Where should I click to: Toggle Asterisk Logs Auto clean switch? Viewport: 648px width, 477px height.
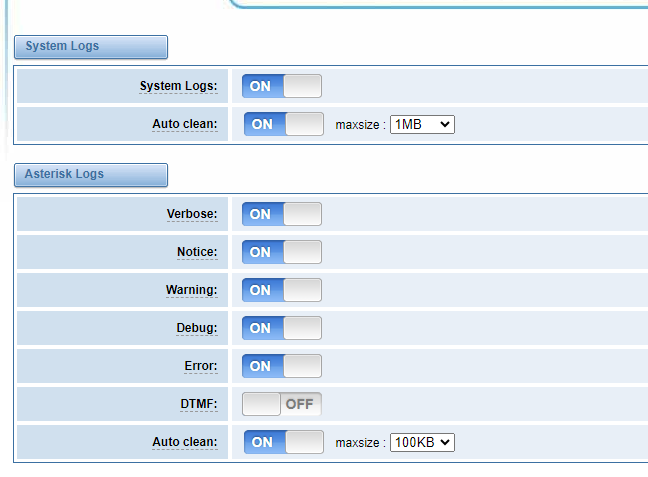(284, 442)
